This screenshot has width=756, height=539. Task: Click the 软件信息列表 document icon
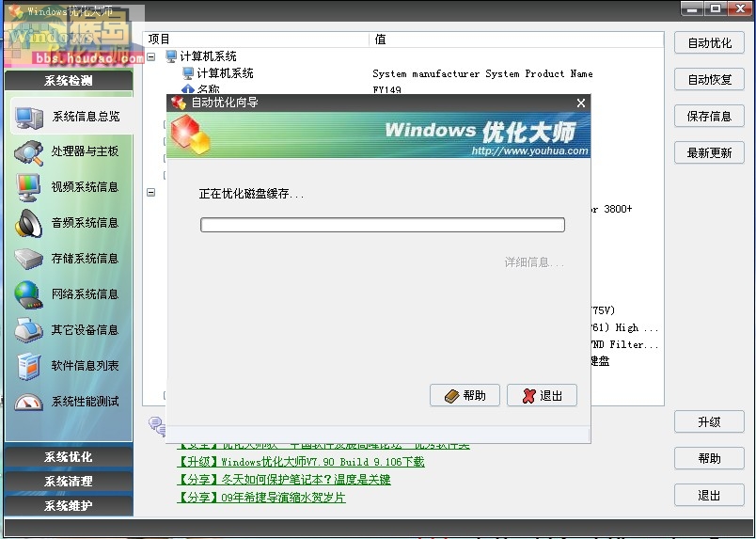tap(29, 366)
